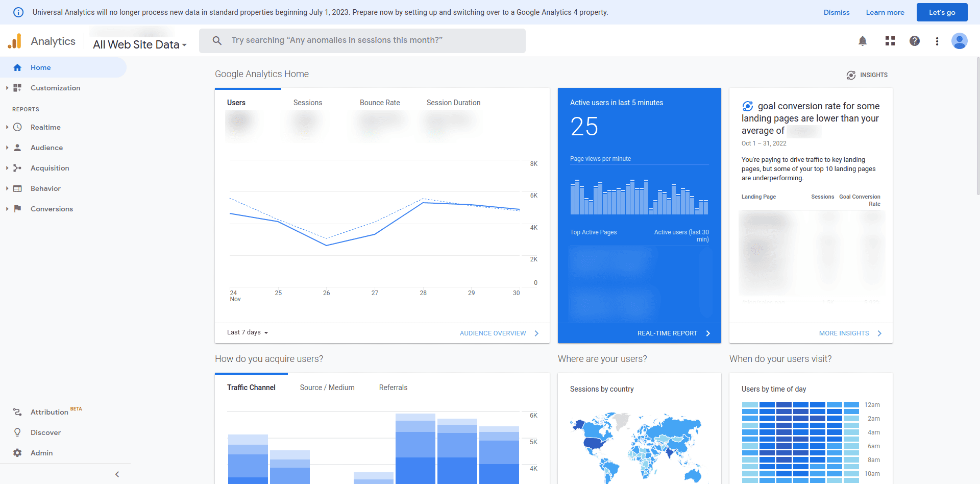
Task: Open the AUDIENCE OVERVIEW link
Action: (x=493, y=333)
